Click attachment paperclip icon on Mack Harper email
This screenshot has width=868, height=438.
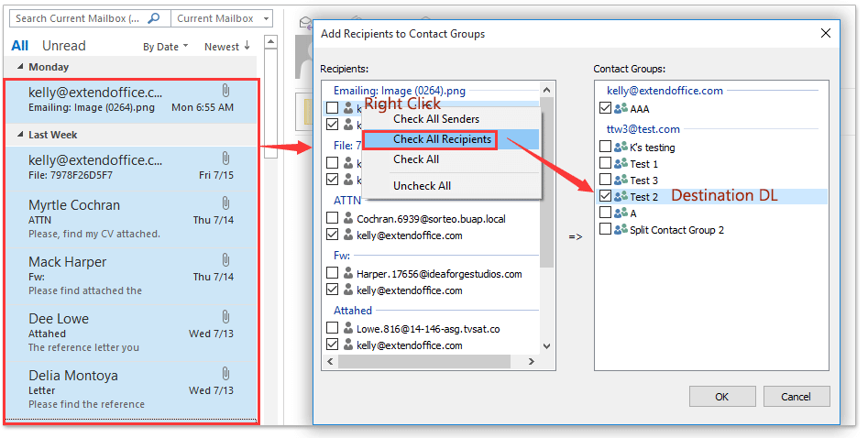pyautogui.click(x=225, y=261)
